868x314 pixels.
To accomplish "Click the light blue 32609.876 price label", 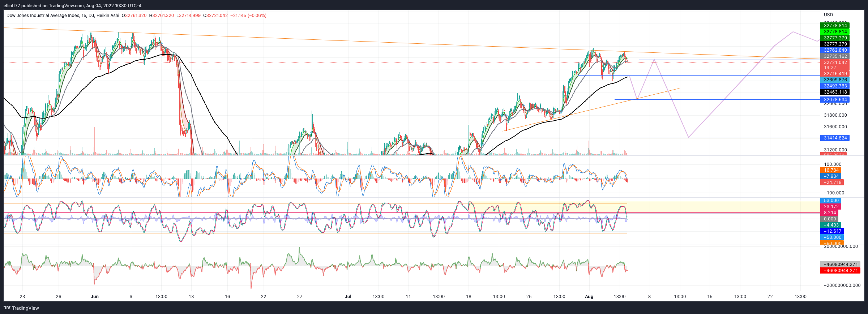I will tap(835, 80).
